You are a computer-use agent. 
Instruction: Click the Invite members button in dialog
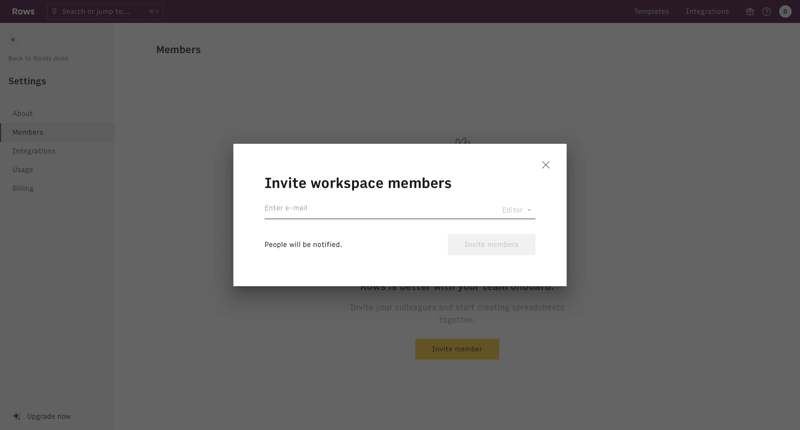tap(491, 245)
